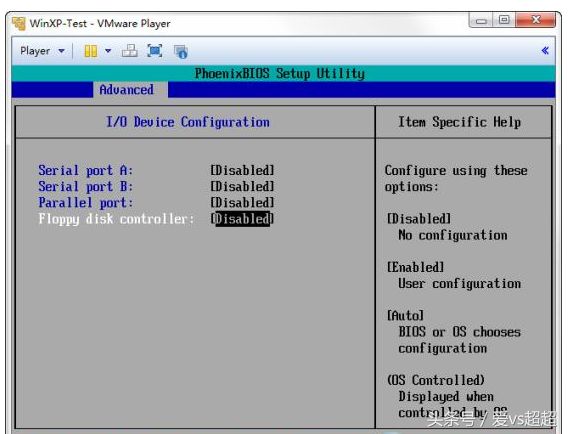Click the yellow suspend/pause VM icon

pos(91,51)
